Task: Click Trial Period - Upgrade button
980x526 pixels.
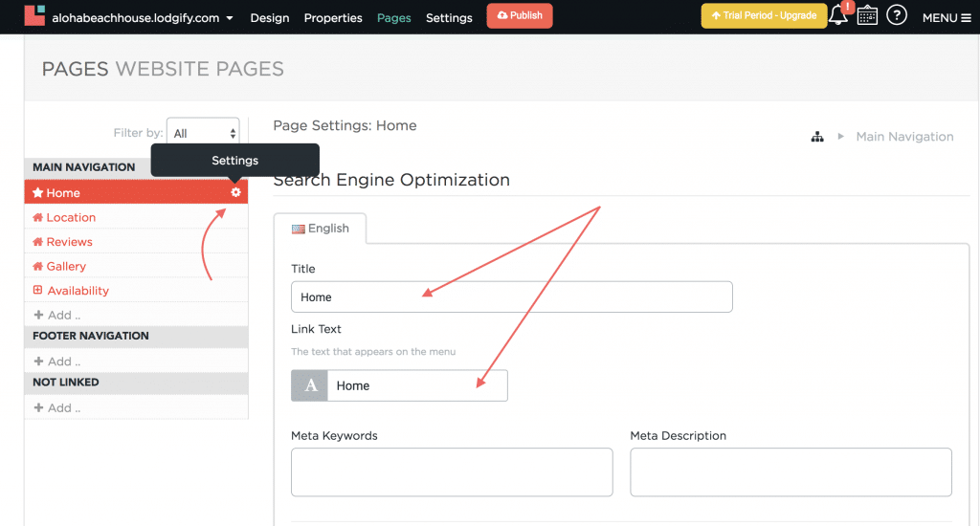Action: coord(764,15)
